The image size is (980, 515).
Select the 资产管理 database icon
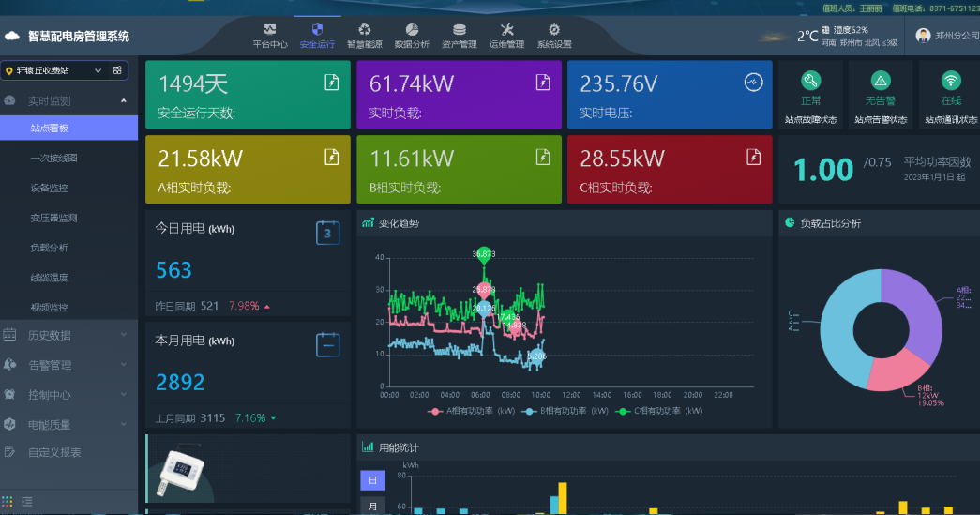460,30
